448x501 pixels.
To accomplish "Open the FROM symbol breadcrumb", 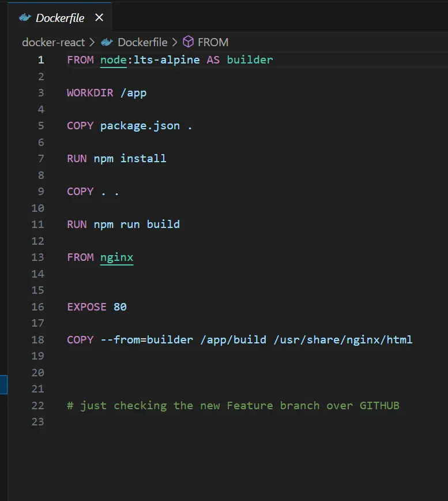I will [213, 42].
